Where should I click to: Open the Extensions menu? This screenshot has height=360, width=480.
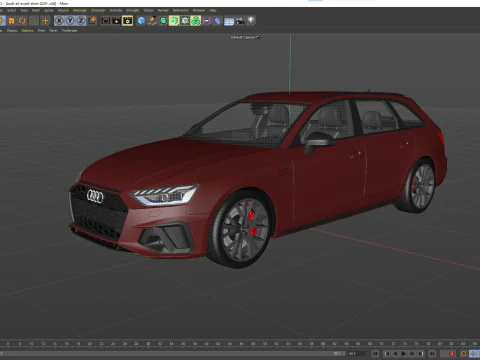click(180, 11)
